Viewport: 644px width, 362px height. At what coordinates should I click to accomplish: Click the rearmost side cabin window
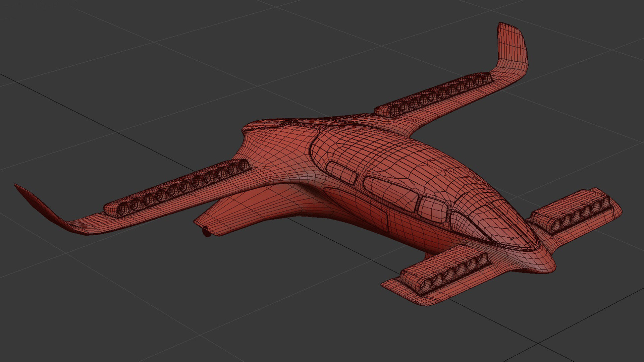(341, 173)
